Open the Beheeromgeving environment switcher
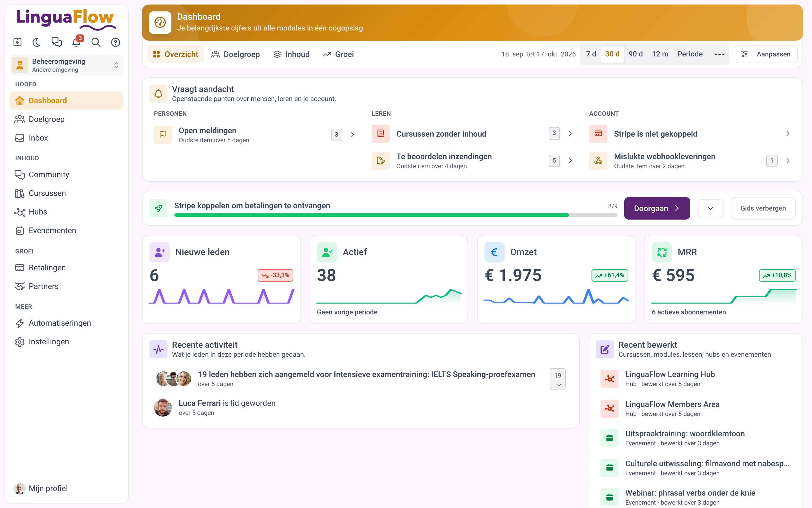This screenshot has height=508, width=812. click(x=67, y=65)
